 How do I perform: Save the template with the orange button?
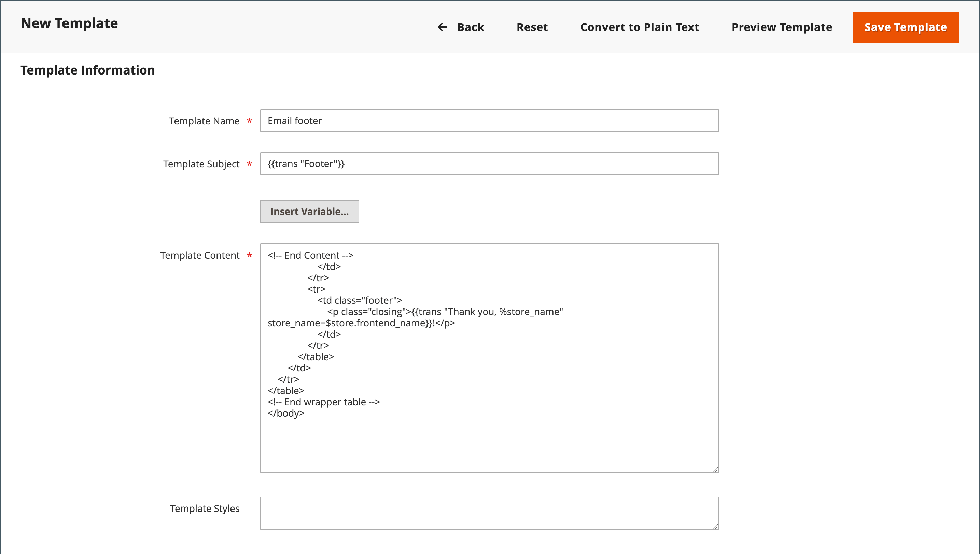(x=905, y=27)
